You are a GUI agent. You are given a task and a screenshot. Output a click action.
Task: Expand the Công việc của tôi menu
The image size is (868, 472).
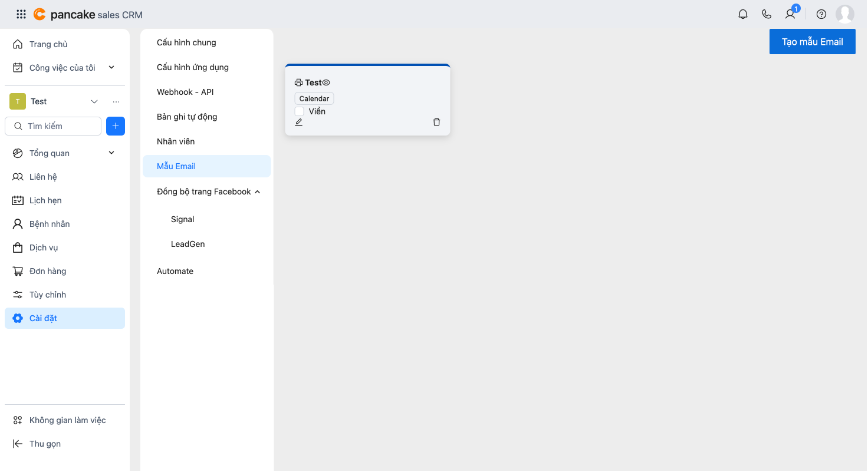click(x=111, y=68)
